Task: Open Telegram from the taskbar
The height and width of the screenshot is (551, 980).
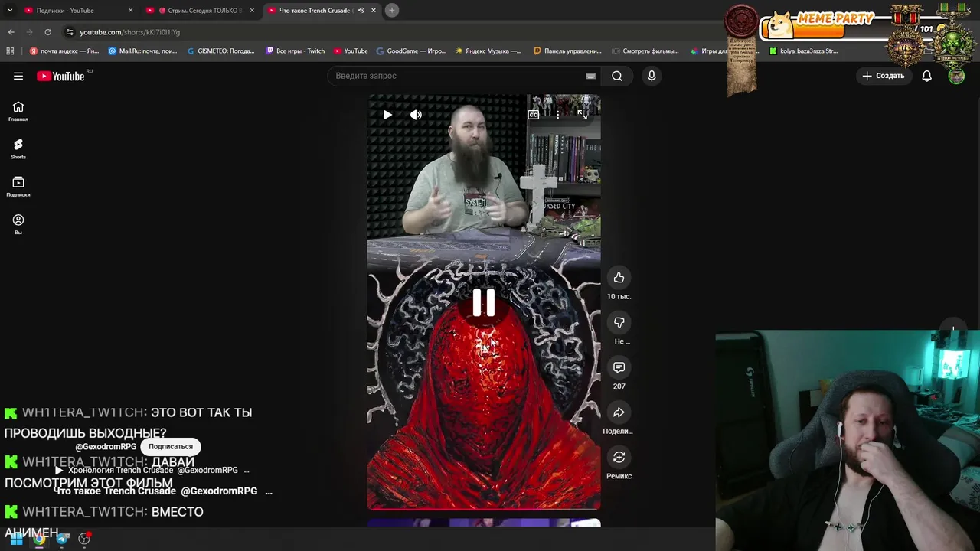Action: click(x=62, y=539)
